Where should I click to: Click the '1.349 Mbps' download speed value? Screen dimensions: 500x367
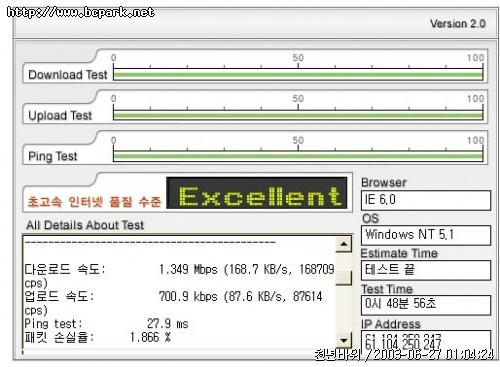click(x=188, y=269)
